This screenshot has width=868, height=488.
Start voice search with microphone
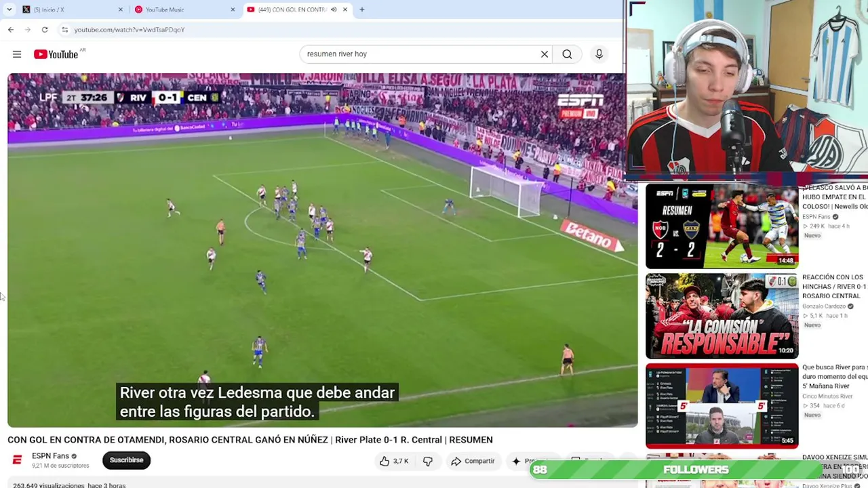(x=599, y=54)
